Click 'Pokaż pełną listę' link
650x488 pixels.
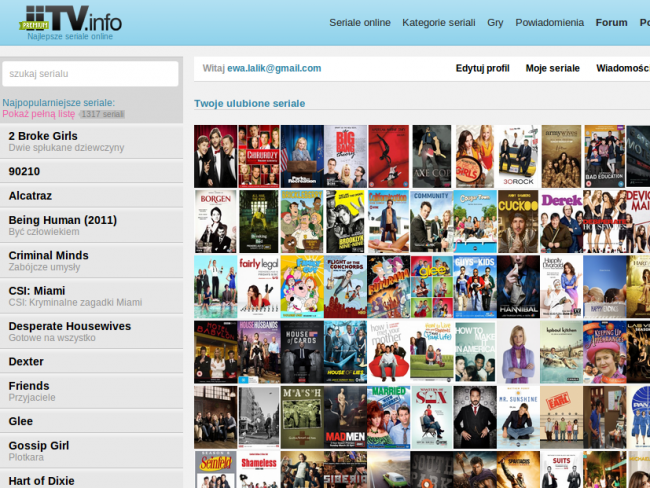[39, 114]
